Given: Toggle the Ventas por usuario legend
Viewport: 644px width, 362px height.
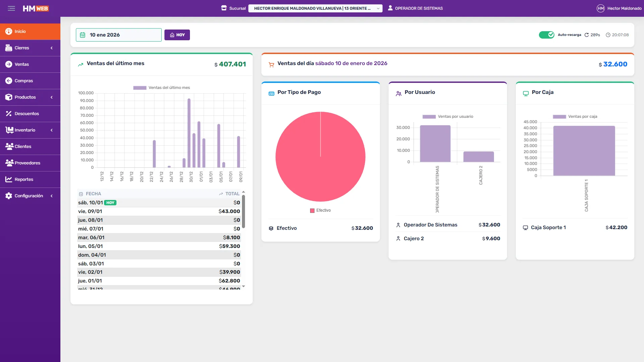Looking at the screenshot, I should pyautogui.click(x=448, y=116).
